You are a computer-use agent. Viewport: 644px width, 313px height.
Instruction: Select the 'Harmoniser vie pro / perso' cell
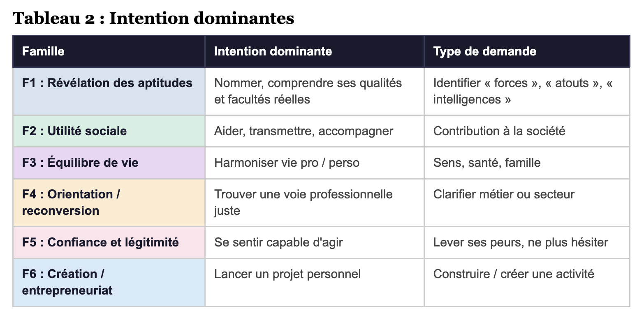click(287, 163)
